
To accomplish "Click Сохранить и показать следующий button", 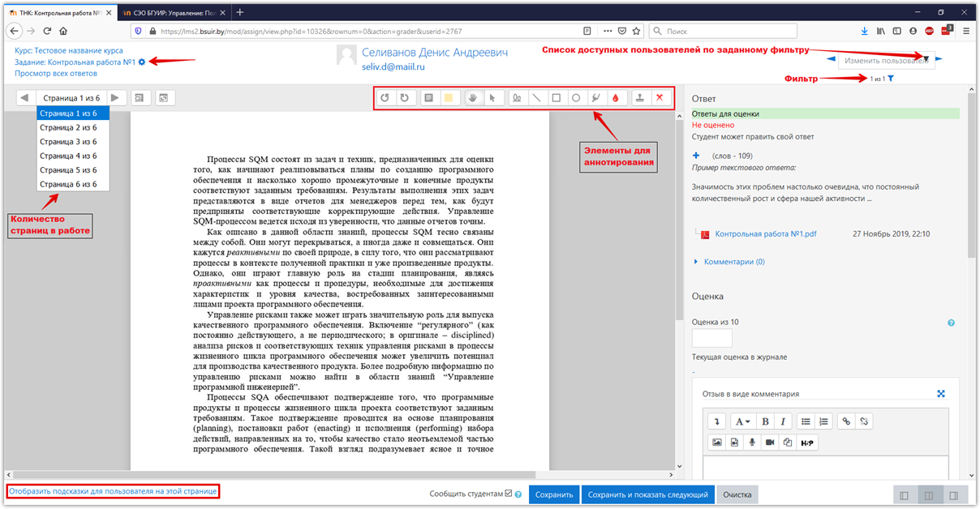I will click(x=647, y=494).
